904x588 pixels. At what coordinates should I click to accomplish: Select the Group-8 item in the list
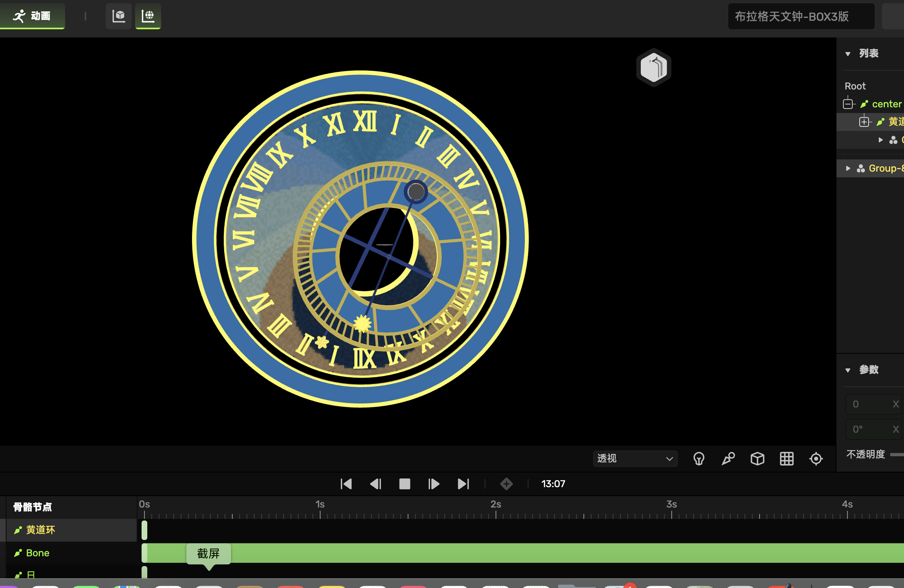click(886, 168)
